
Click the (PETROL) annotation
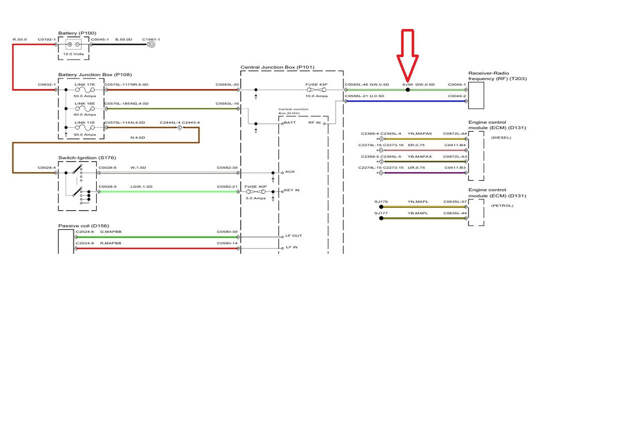(x=502, y=205)
